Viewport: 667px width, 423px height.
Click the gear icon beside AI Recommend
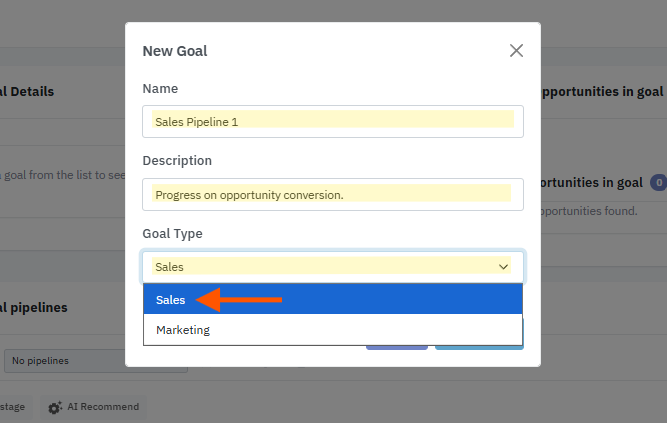pos(55,408)
